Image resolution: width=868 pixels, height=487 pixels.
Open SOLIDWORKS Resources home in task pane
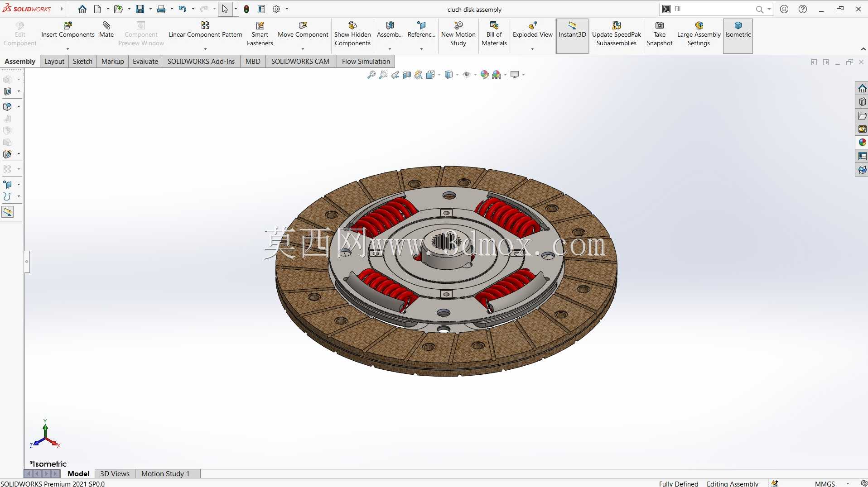point(862,88)
